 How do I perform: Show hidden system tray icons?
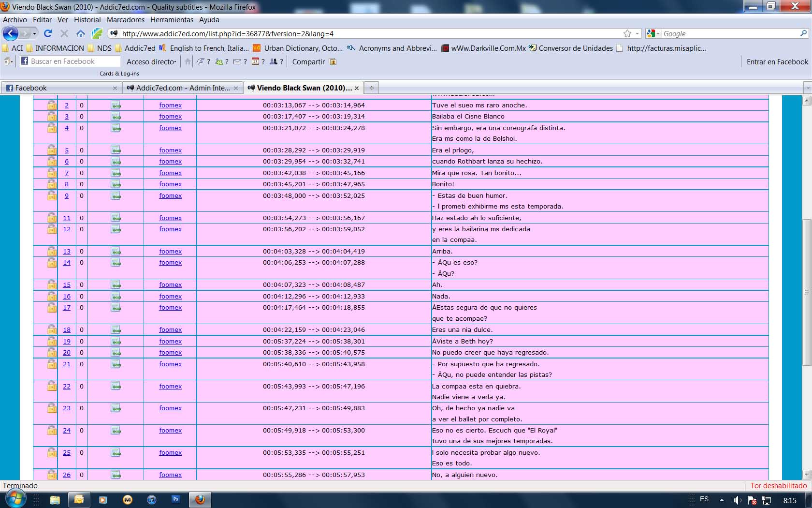722,500
